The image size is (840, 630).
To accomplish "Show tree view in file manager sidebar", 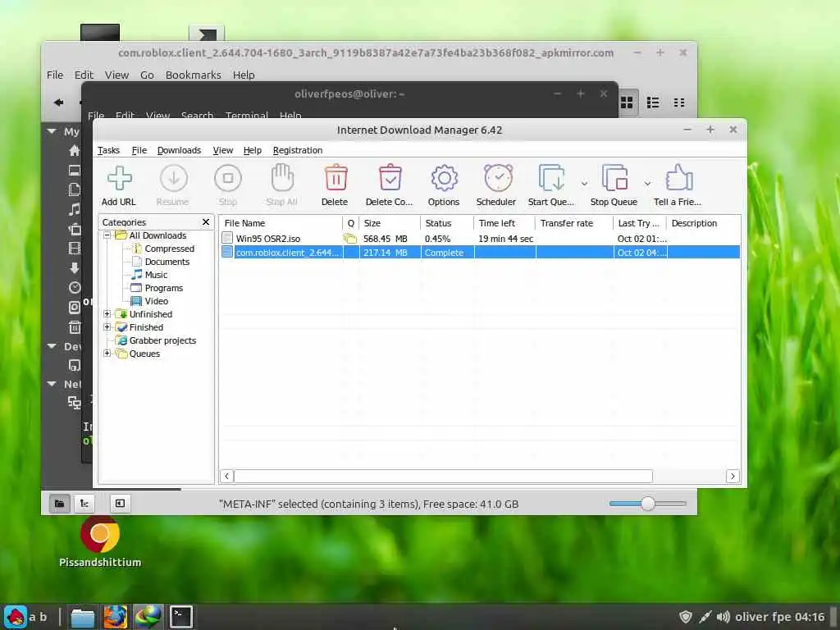I will point(84,503).
